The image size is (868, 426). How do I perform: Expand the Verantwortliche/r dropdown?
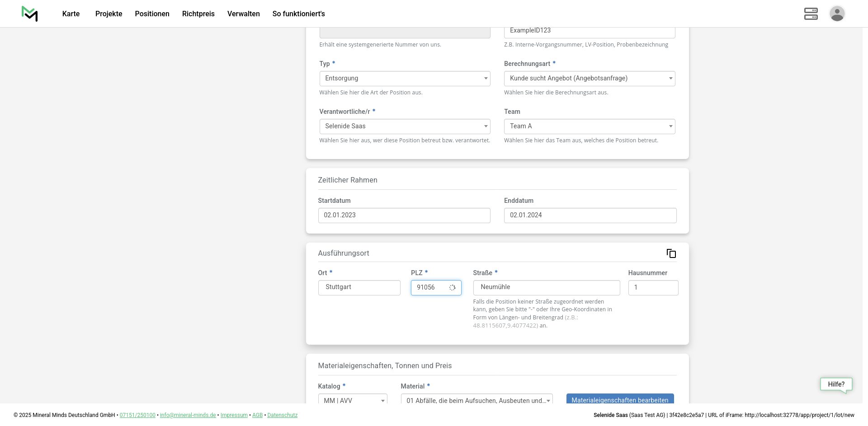pos(405,126)
